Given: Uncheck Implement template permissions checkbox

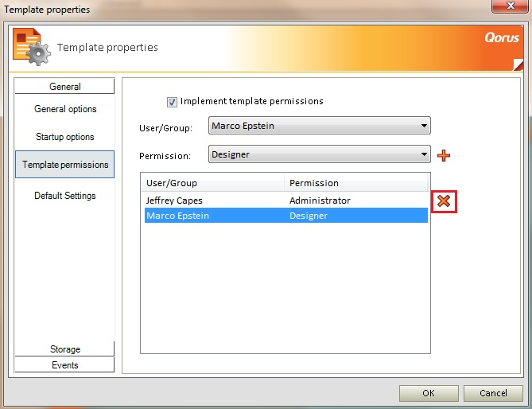Looking at the screenshot, I should coord(172,102).
